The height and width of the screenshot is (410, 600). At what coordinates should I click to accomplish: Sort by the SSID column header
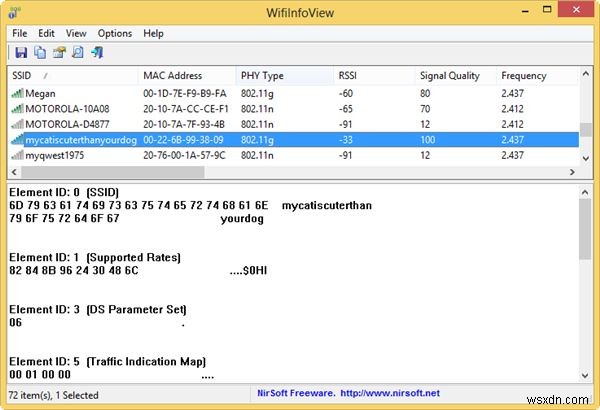[x=73, y=75]
